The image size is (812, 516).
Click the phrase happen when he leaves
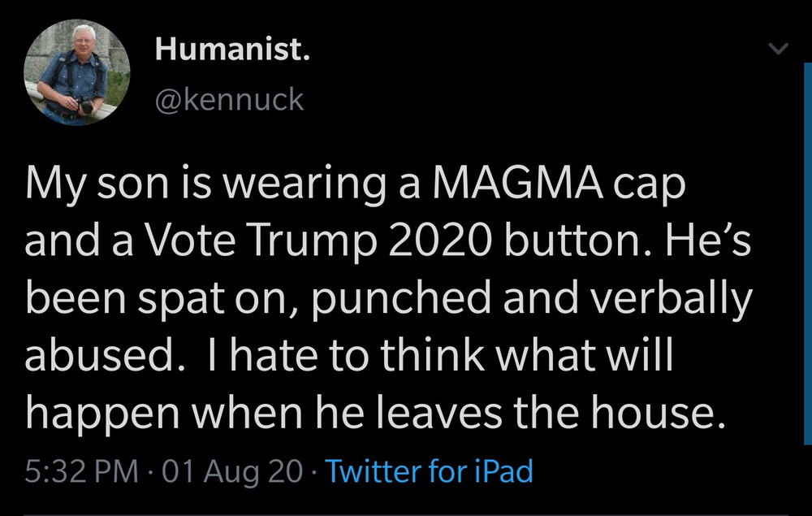[x=264, y=414]
